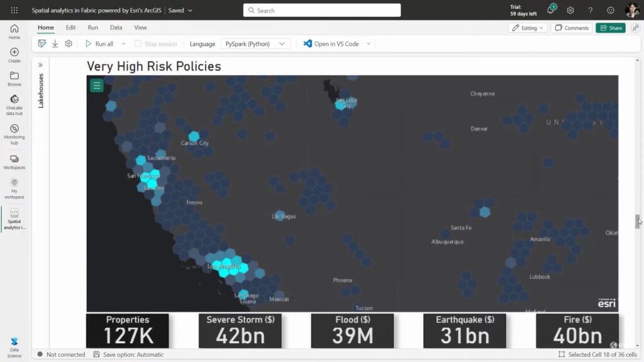Screen dimensions: 644x362
Task: Click the Share button
Action: tap(609, 28)
